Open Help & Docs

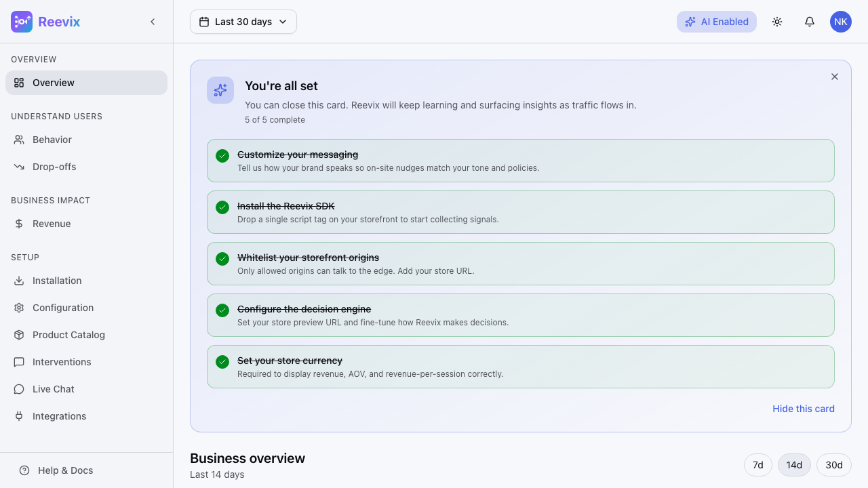click(x=65, y=470)
